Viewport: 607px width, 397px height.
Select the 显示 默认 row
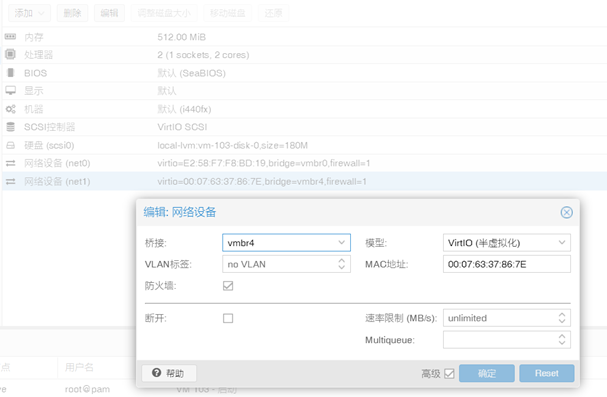coord(304,91)
